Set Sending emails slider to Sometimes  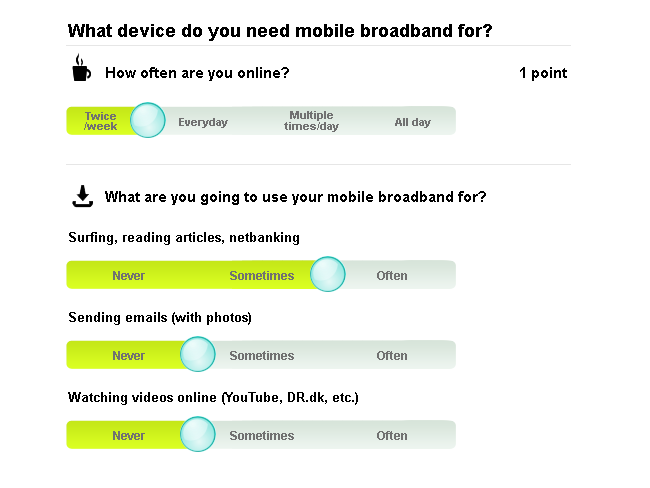261,355
